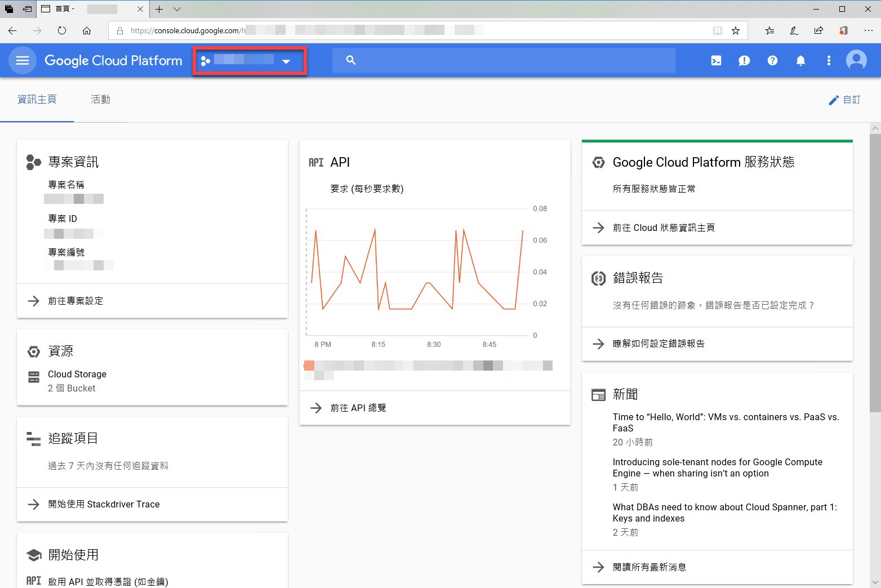Image resolution: width=881 pixels, height=588 pixels.
Task: Click the Cloud Storage bucket icon
Action: tap(34, 377)
